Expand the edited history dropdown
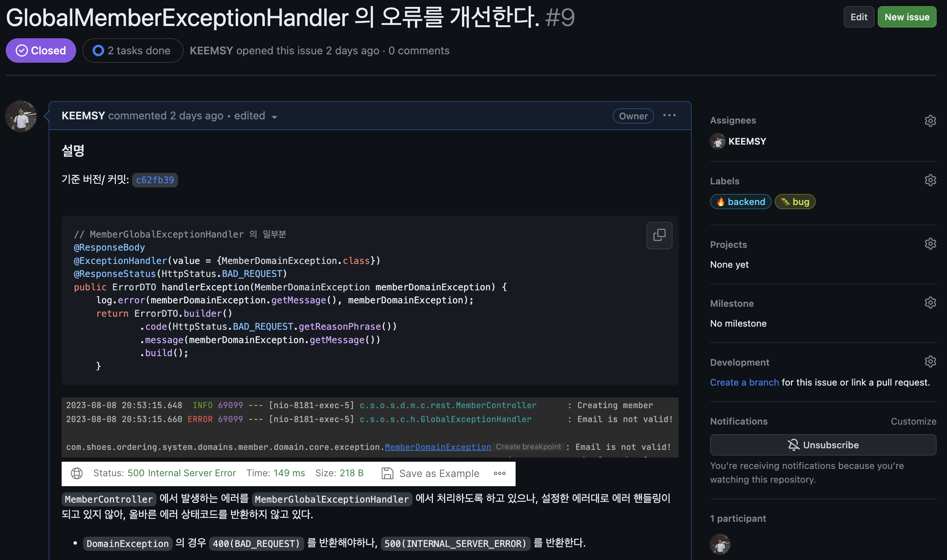Image resolution: width=947 pixels, height=560 pixels. click(x=256, y=116)
